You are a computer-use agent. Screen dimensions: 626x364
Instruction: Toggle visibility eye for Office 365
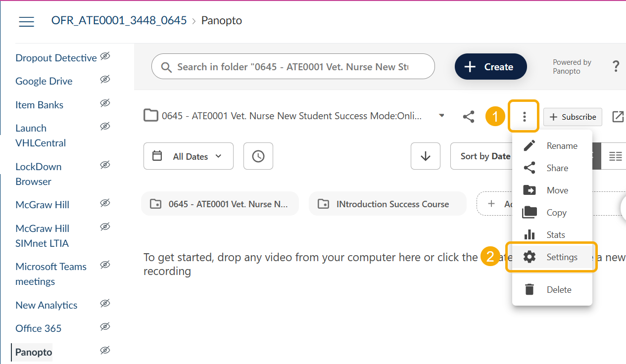pos(105,327)
